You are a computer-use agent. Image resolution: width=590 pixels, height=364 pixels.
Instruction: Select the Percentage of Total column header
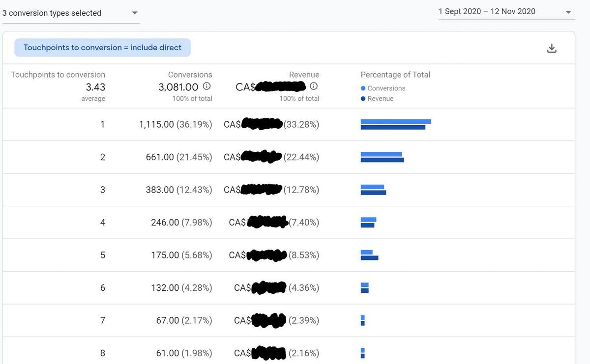pyautogui.click(x=395, y=75)
